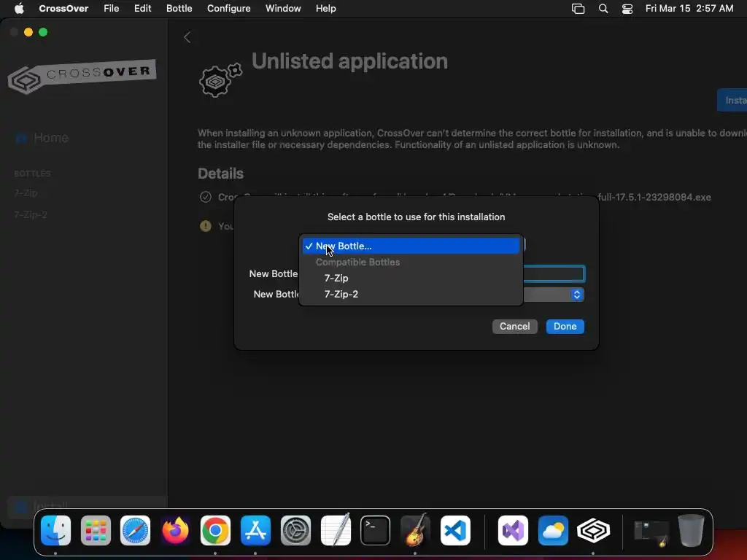Click the yellow warning icon
Image resolution: width=747 pixels, height=560 pixels.
click(205, 226)
